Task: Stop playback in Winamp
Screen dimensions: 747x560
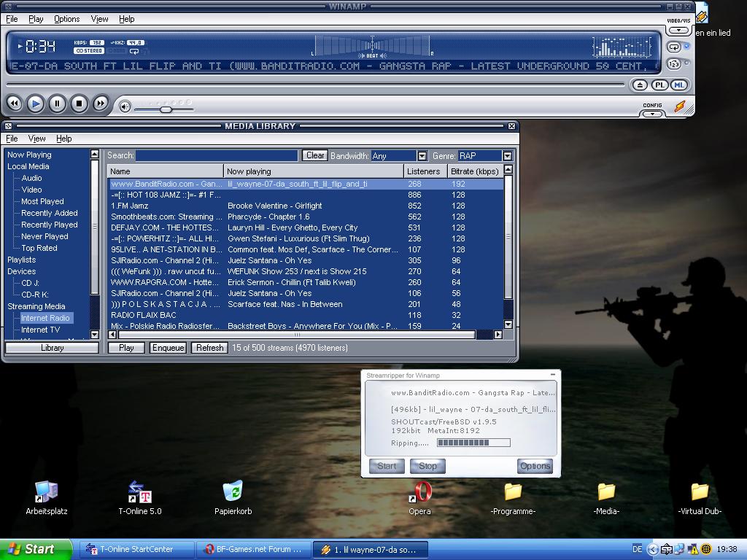Action: click(x=79, y=104)
